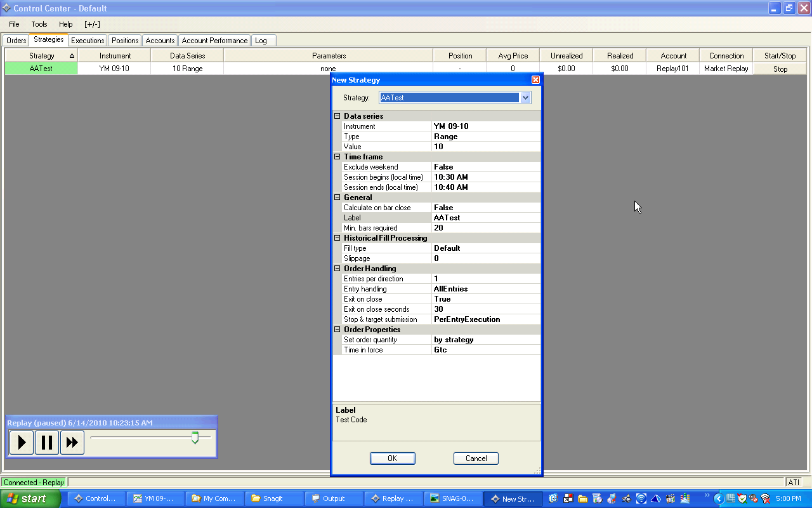Select the Set order quantity value
The width and height of the screenshot is (812, 508).
pyautogui.click(x=486, y=340)
